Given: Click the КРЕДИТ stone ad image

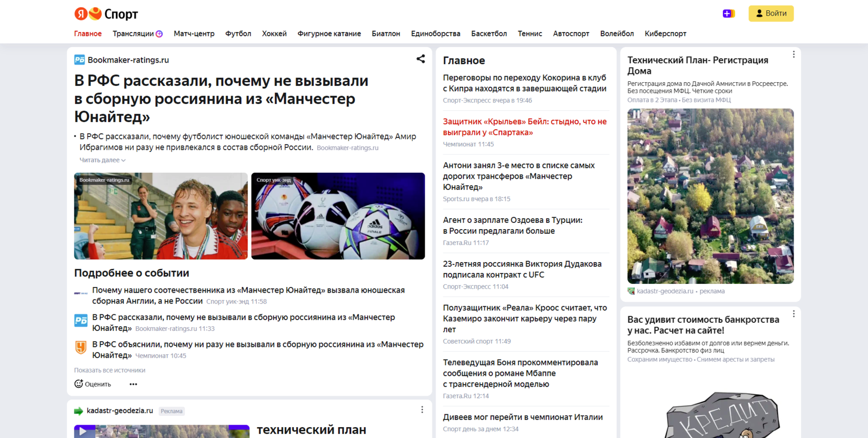Looking at the screenshot, I should (723, 415).
